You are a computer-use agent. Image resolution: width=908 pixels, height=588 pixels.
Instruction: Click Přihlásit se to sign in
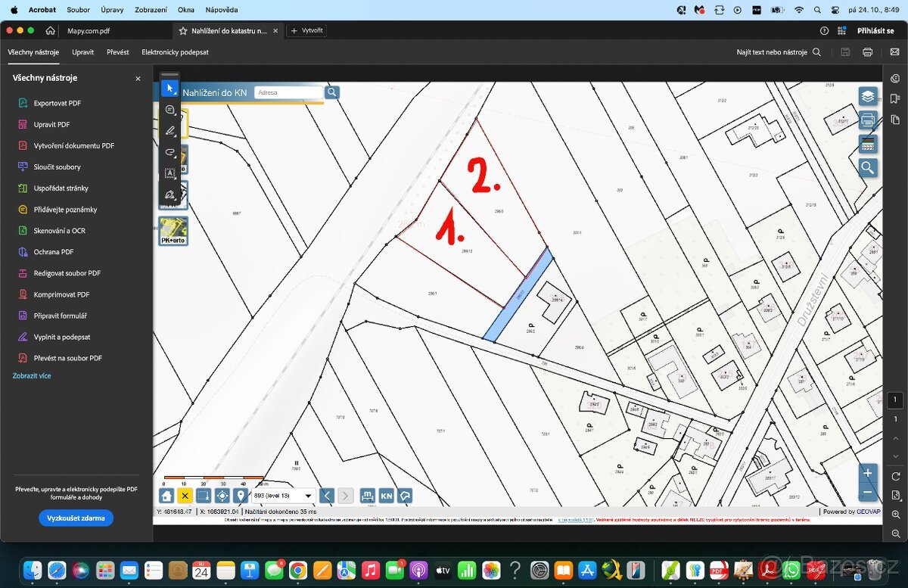(x=875, y=31)
